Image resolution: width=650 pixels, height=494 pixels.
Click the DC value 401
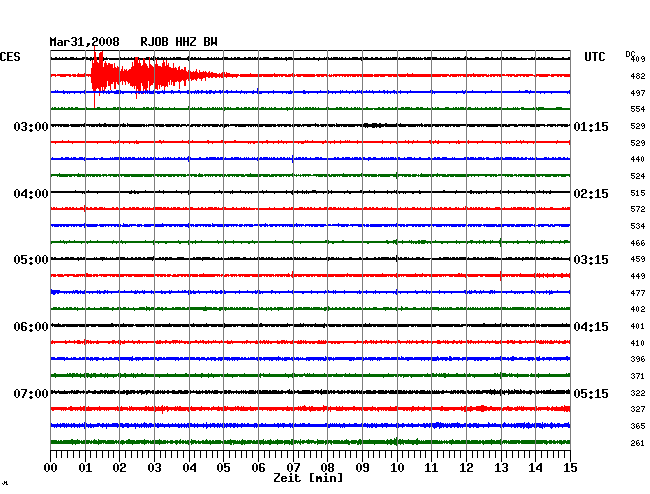tap(638, 326)
